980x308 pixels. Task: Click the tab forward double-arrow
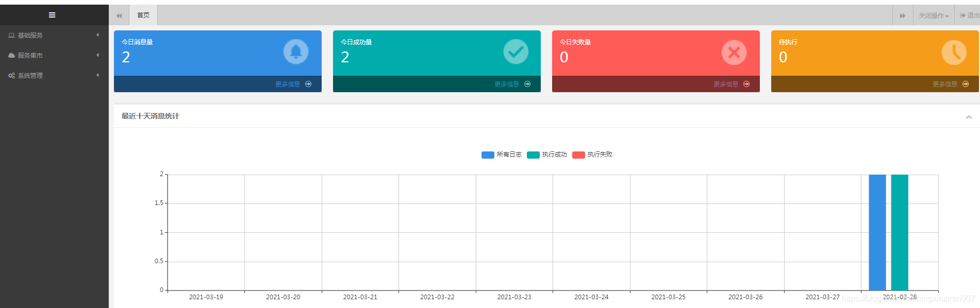coord(903,15)
